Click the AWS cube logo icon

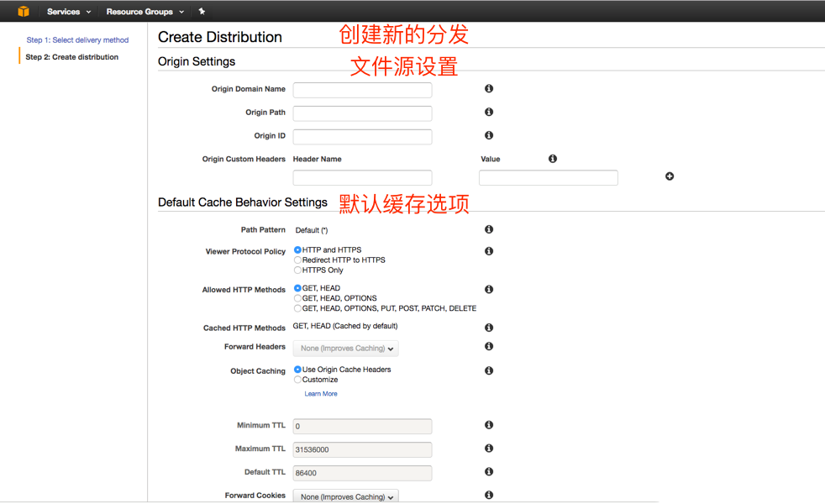point(24,11)
